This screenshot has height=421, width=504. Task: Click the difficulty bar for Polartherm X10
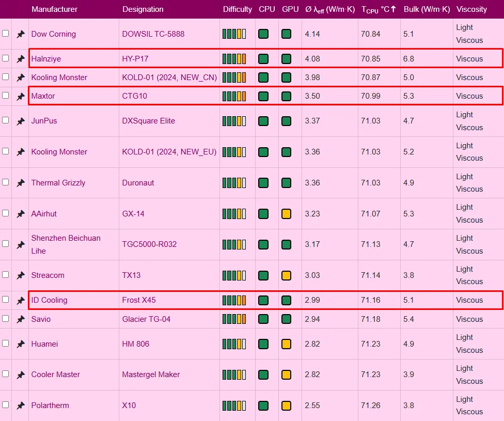(x=234, y=406)
